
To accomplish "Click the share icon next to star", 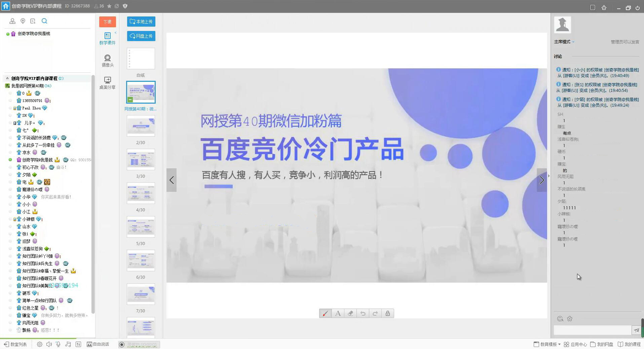I will tap(117, 6).
